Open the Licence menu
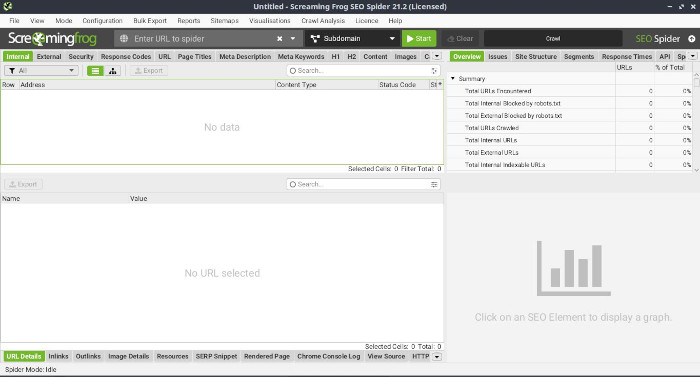This screenshot has height=377, width=700. [367, 21]
